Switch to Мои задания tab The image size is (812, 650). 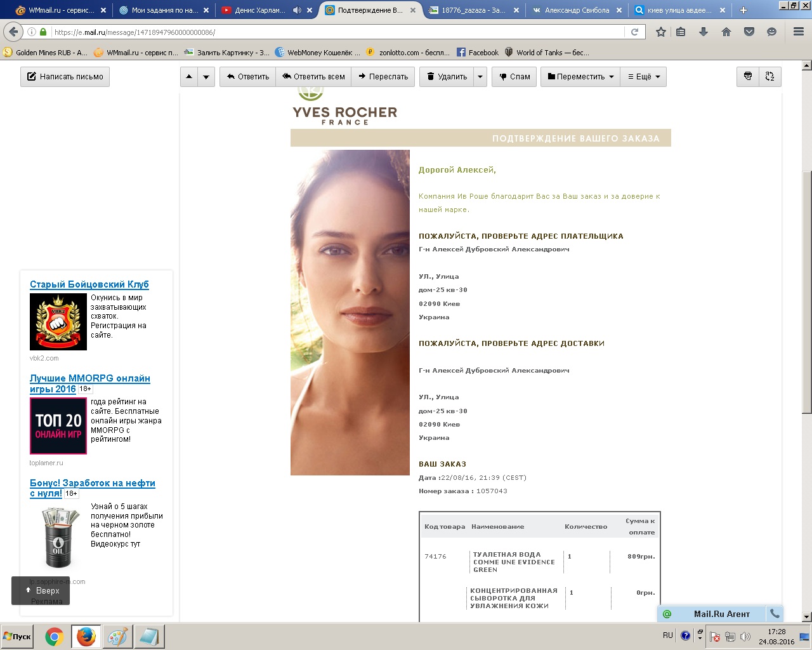pos(165,10)
